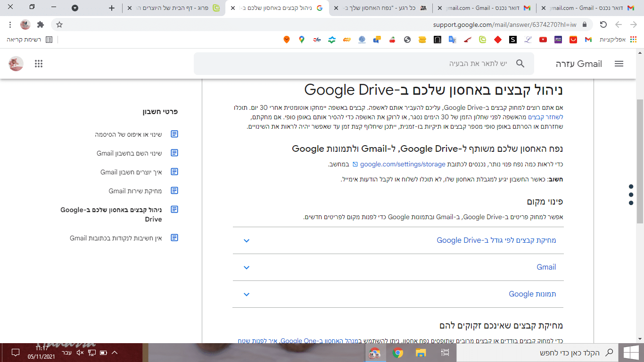Open a new tab with the plus button

pyautogui.click(x=111, y=8)
